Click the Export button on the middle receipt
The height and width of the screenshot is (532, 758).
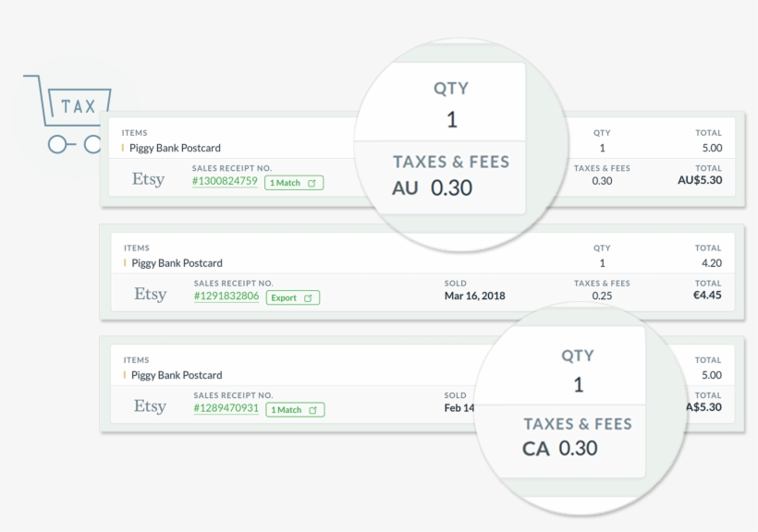(x=292, y=297)
